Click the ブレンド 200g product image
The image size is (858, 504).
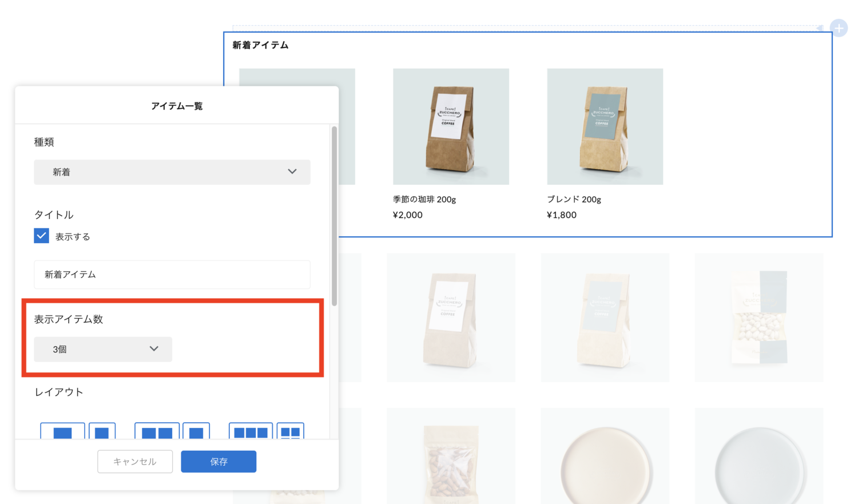tap(605, 126)
